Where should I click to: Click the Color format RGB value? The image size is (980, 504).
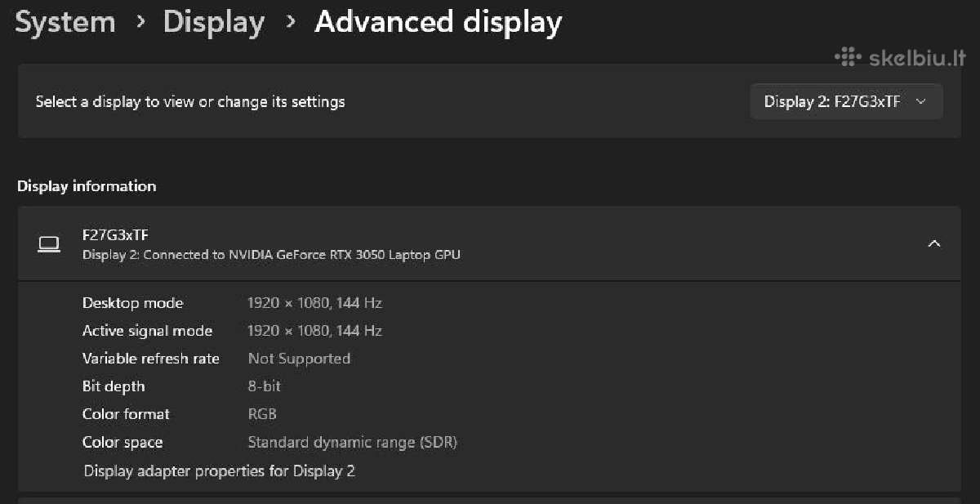point(262,414)
